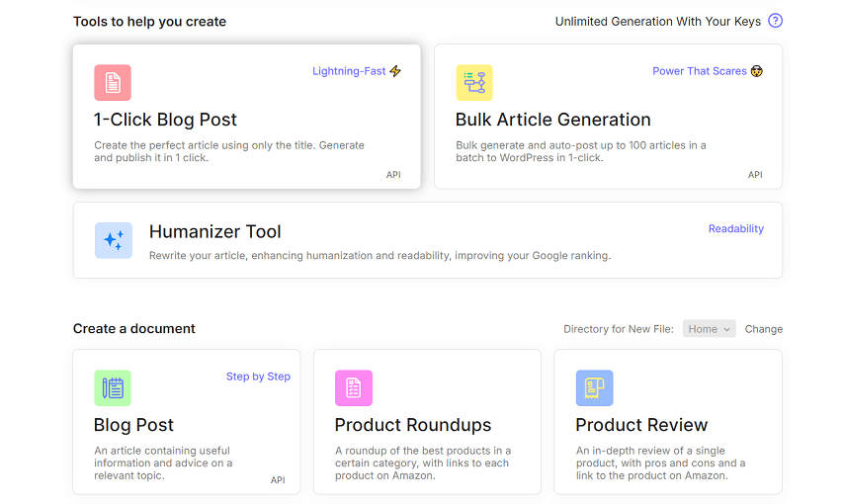Expand the Home directory dropdown
This screenshot has width=844, height=504.
(x=709, y=329)
